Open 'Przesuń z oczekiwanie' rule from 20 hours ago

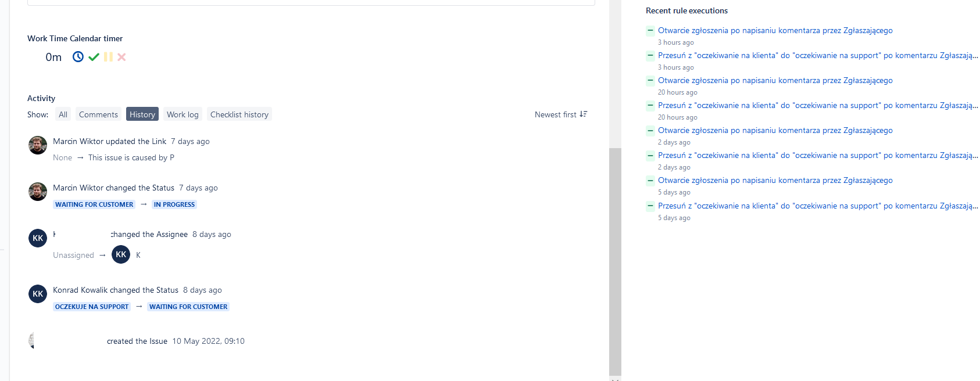point(818,105)
